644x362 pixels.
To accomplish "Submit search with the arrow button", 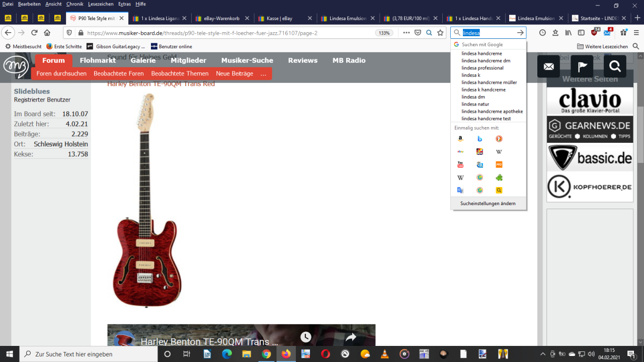I will (520, 33).
